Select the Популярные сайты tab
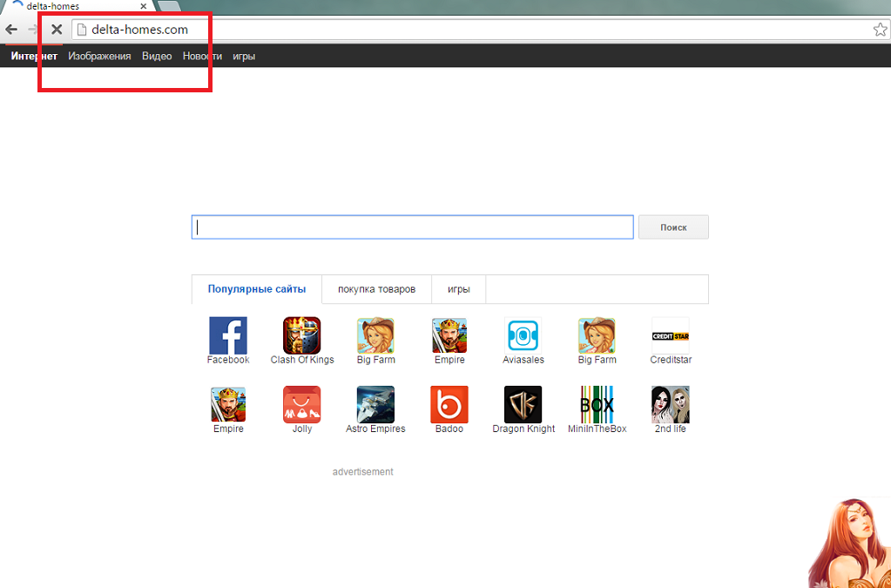Screen dimensions: 891x588 257,289
